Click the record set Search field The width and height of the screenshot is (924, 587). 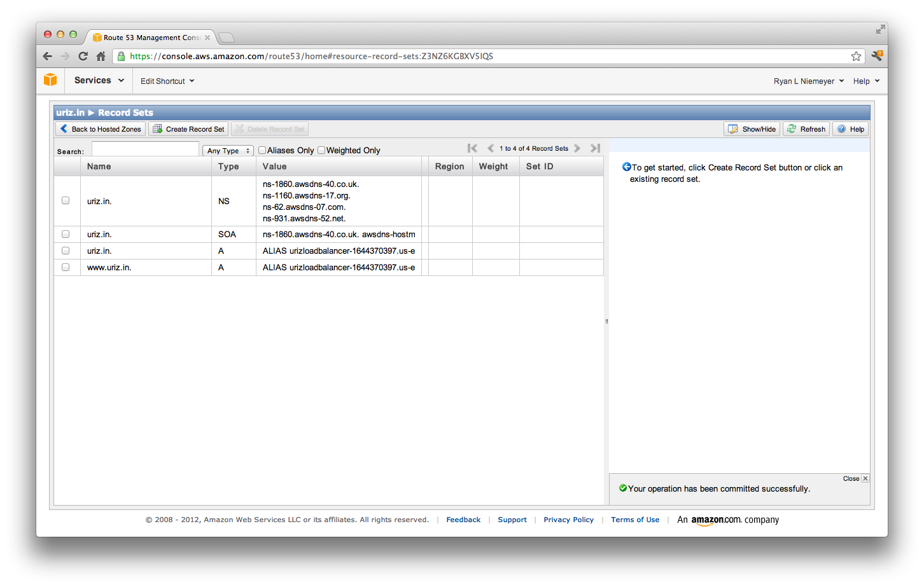click(145, 149)
